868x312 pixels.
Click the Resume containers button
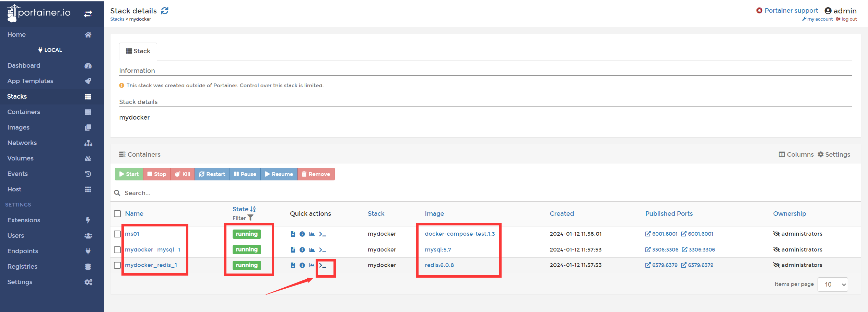[279, 174]
